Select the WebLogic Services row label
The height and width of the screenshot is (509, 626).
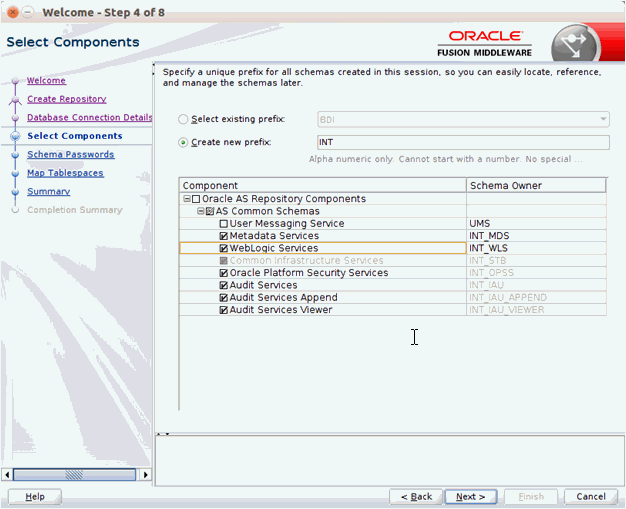coord(274,248)
